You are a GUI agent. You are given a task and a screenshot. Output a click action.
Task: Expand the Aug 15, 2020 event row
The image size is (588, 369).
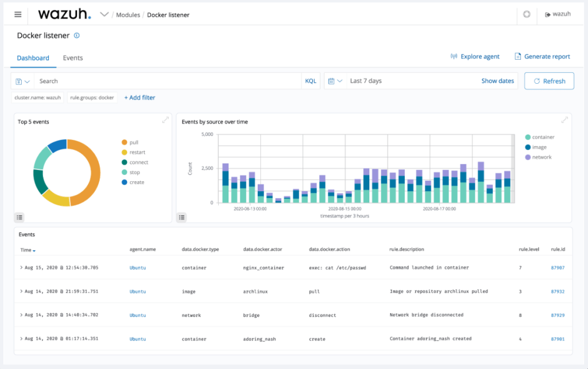21,267
